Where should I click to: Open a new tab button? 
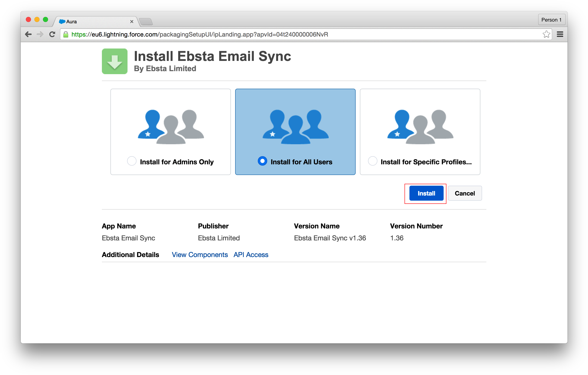[146, 22]
